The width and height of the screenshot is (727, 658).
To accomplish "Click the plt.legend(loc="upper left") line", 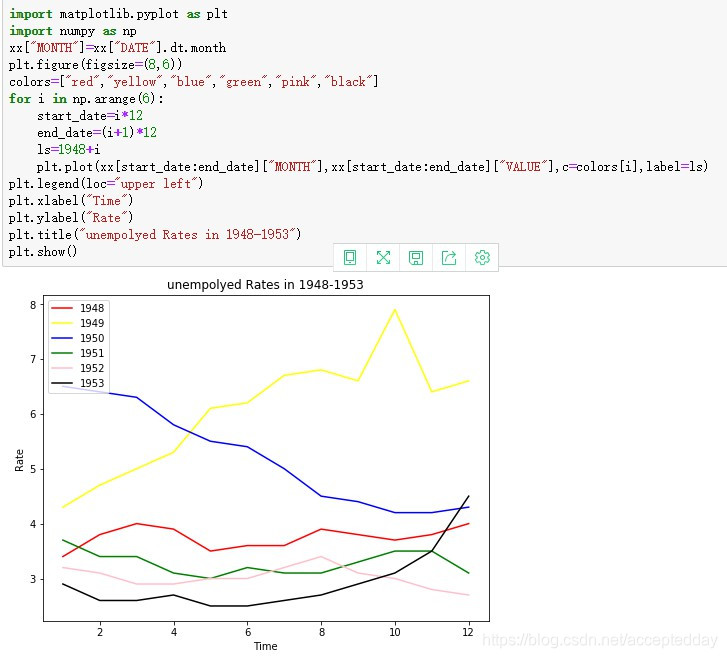I will click(x=106, y=184).
